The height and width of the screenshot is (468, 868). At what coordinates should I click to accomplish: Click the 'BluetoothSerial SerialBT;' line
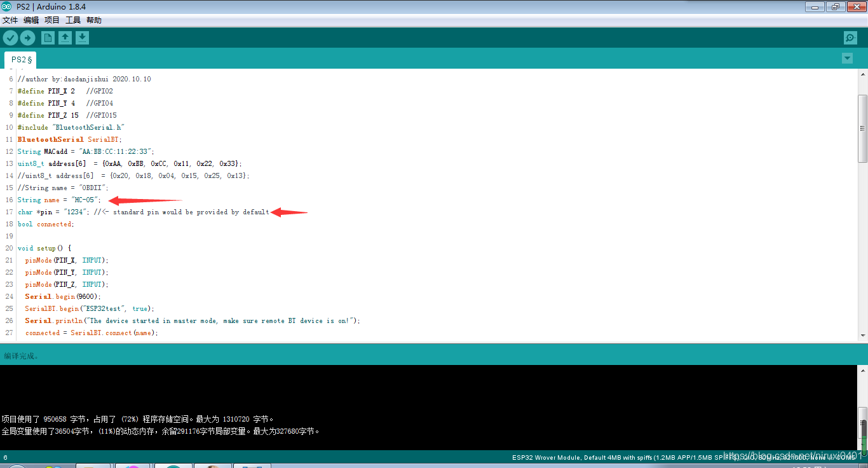pyautogui.click(x=70, y=139)
